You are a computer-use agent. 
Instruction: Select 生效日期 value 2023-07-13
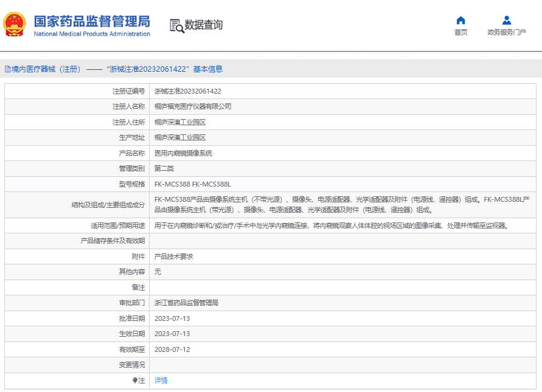point(172,334)
